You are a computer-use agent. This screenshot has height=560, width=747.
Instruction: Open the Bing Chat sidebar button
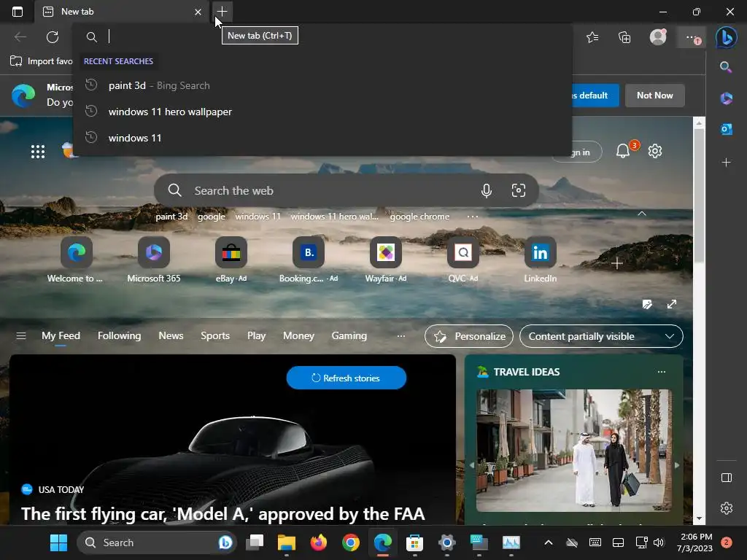pyautogui.click(x=726, y=37)
